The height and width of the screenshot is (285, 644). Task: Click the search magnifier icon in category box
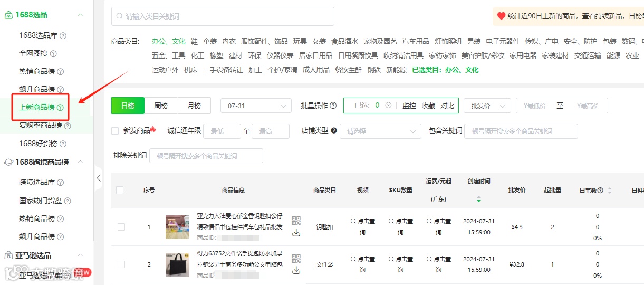pos(120,16)
